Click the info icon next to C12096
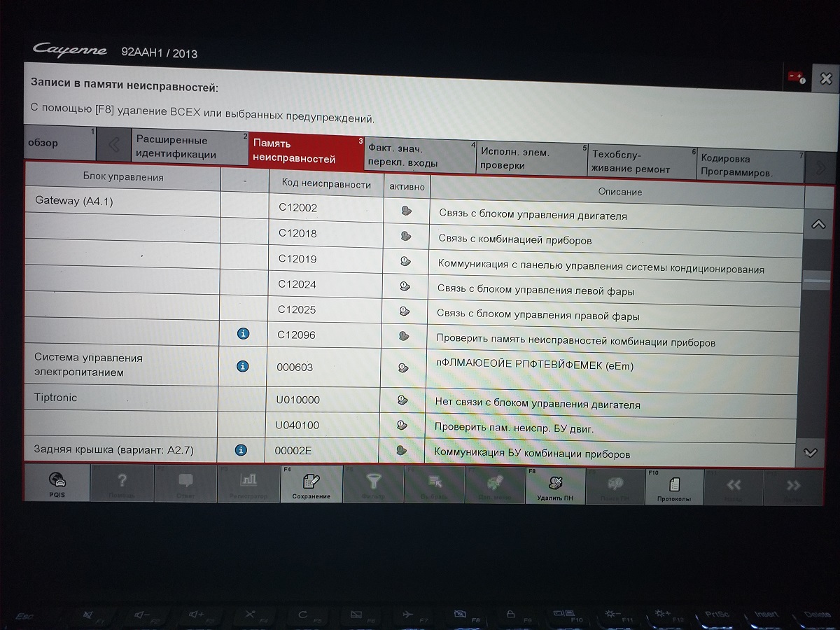The width and height of the screenshot is (840, 630). [x=243, y=334]
